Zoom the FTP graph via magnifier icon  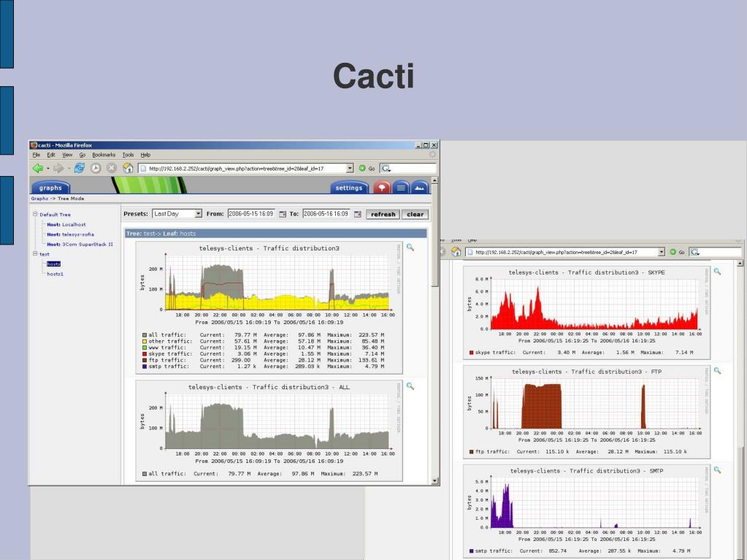click(718, 370)
